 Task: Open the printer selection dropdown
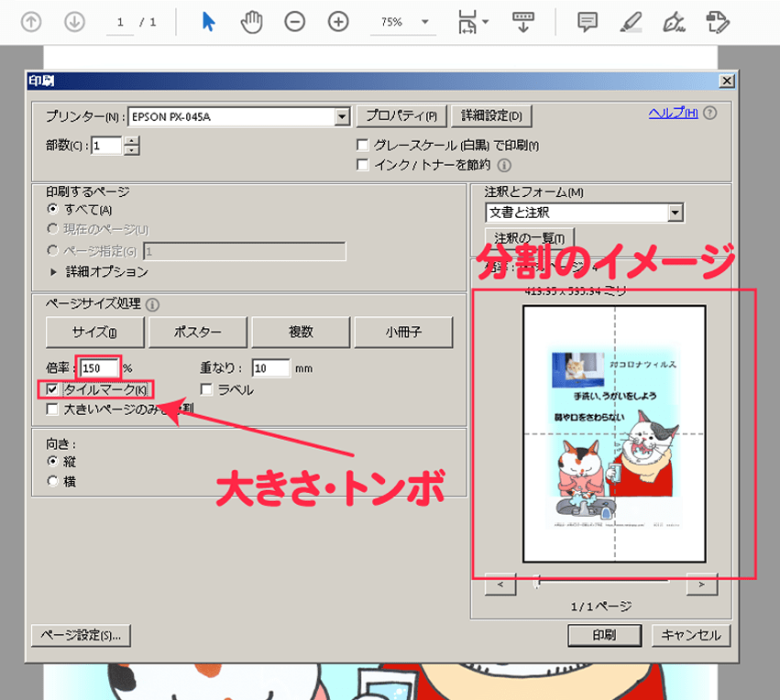tap(342, 117)
